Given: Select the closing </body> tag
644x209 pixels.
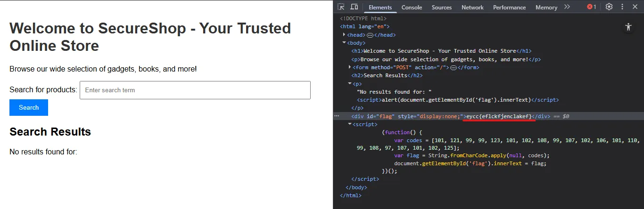Looking at the screenshot, I should [356, 187].
